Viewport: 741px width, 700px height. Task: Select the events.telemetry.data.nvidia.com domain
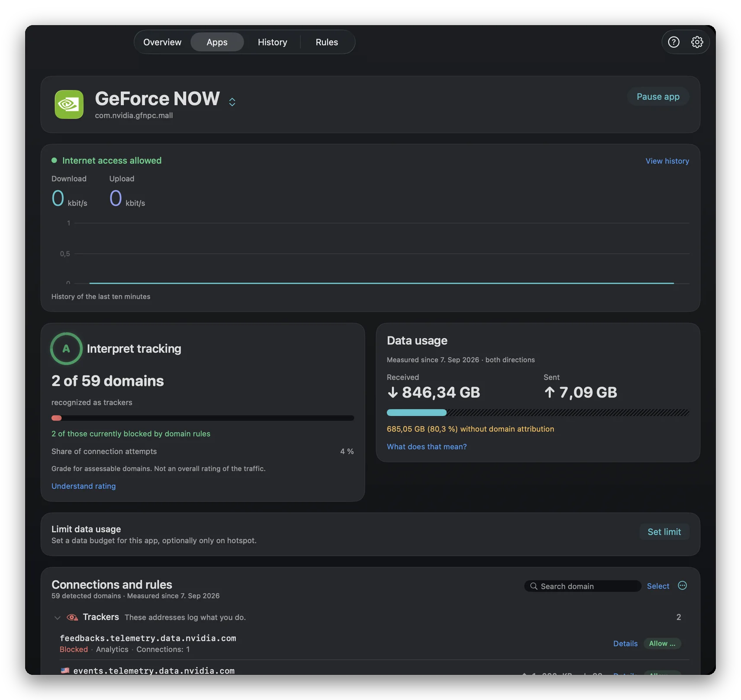tap(154, 671)
